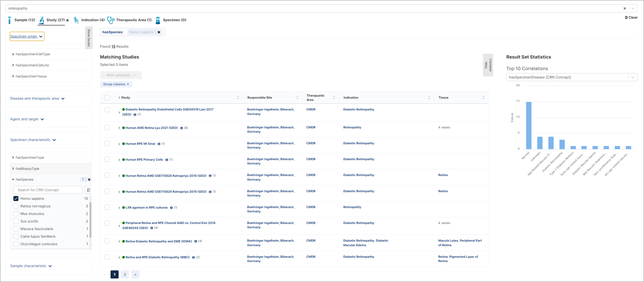
Task: Click the facet sort order icon
Action: (88, 190)
